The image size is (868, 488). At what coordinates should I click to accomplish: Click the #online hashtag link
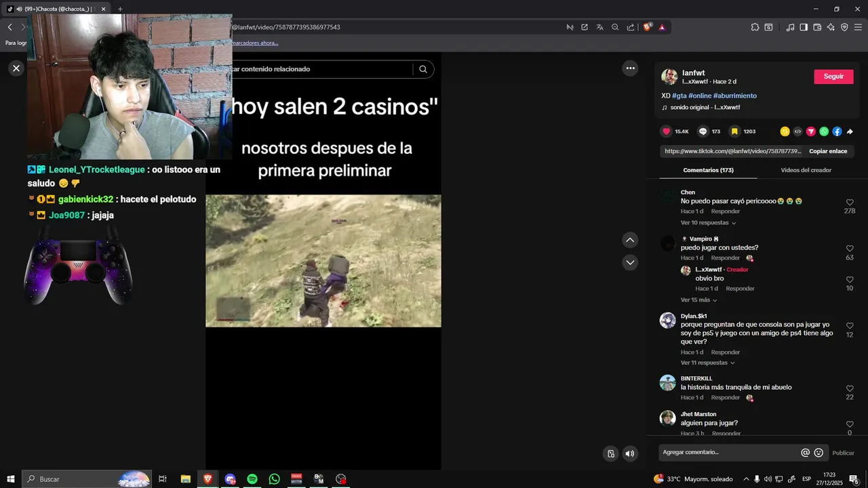pyautogui.click(x=700, y=96)
